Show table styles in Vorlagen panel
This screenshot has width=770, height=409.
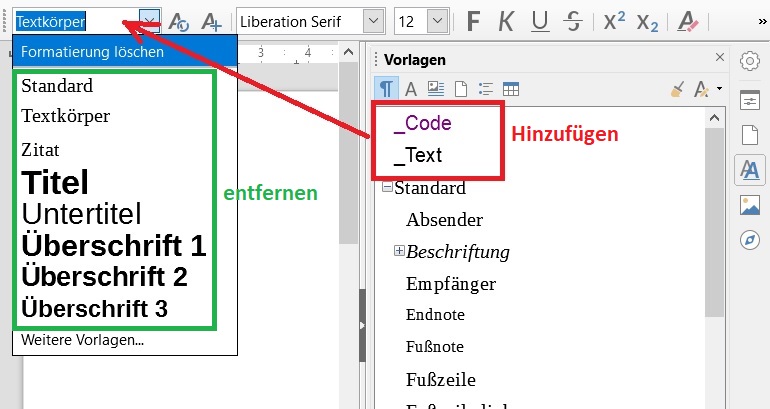[x=511, y=89]
